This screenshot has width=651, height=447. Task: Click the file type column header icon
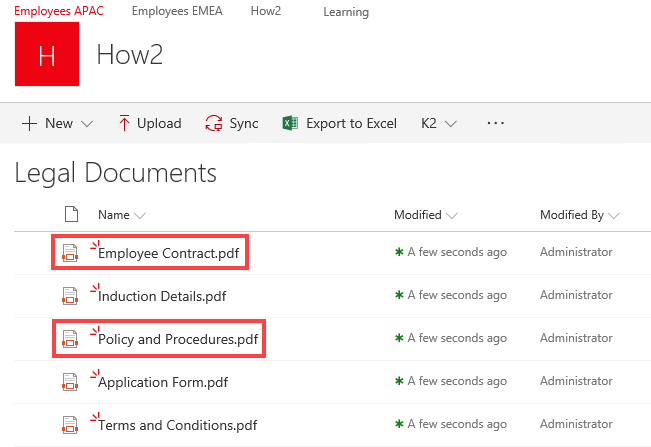click(70, 214)
